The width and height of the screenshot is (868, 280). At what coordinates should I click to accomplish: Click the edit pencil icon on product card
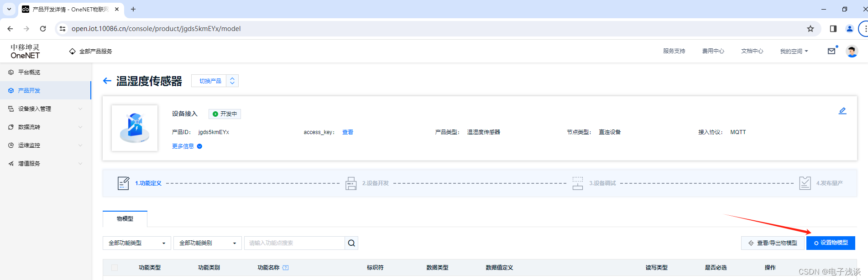842,111
